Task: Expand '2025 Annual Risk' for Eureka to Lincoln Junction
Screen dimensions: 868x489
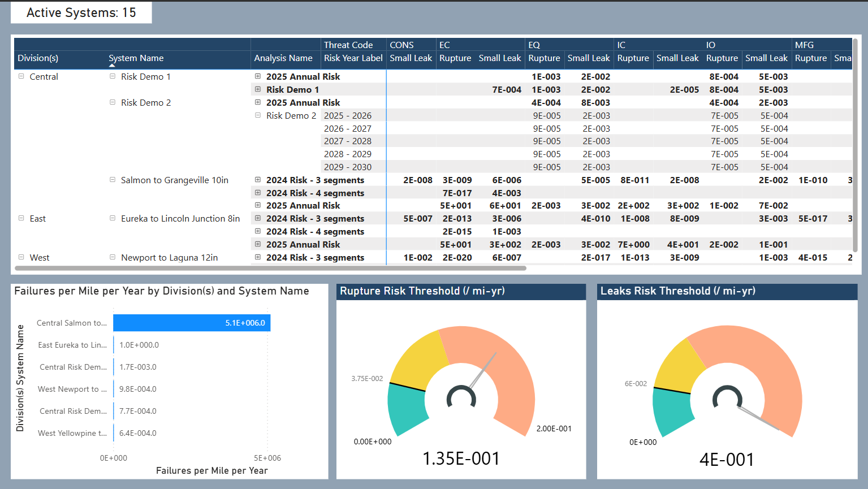Action: (258, 244)
